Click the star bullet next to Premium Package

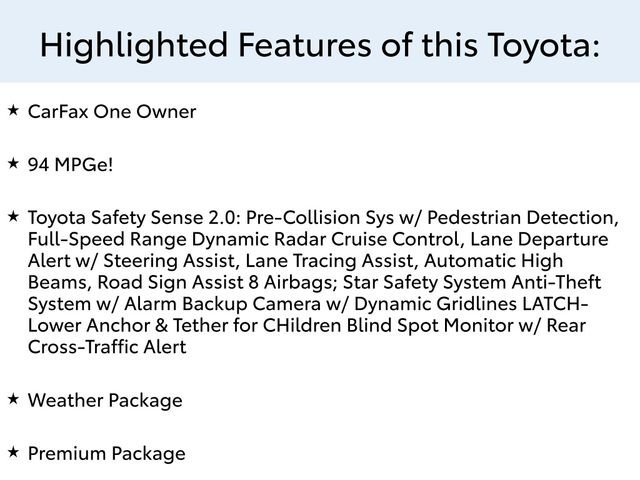pos(14,452)
